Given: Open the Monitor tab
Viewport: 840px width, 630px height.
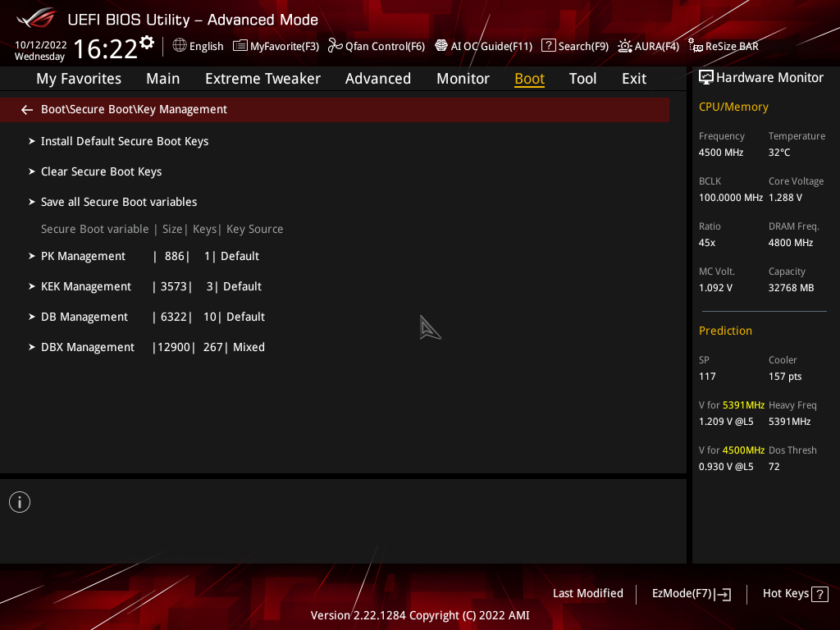Looking at the screenshot, I should [463, 79].
